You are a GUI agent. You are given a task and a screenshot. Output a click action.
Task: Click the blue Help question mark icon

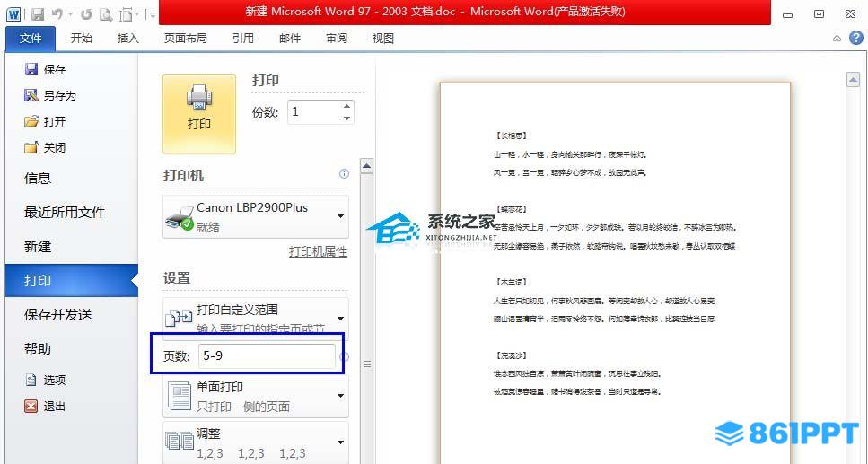[855, 38]
